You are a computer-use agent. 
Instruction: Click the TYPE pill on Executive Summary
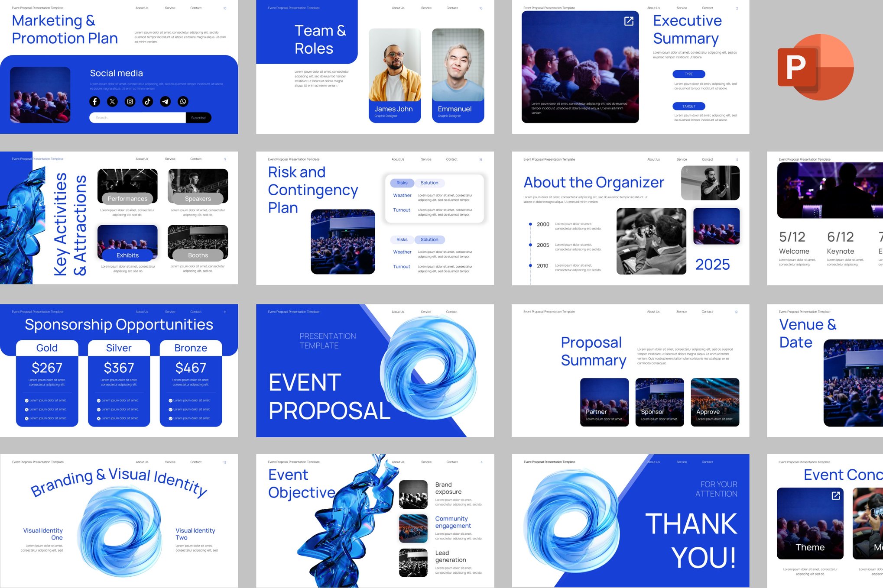pyautogui.click(x=689, y=74)
